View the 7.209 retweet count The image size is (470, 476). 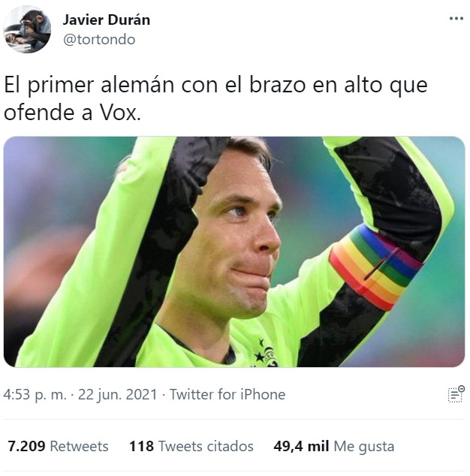point(26,446)
